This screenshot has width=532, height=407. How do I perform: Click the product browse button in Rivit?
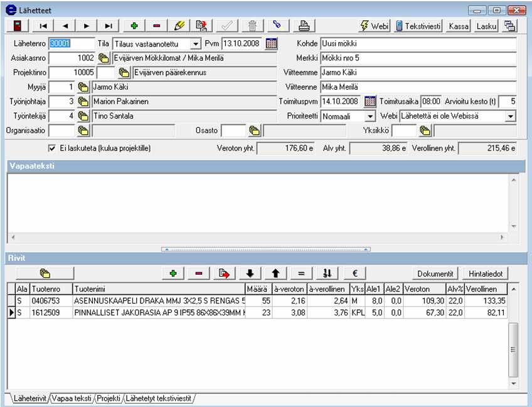point(45,273)
